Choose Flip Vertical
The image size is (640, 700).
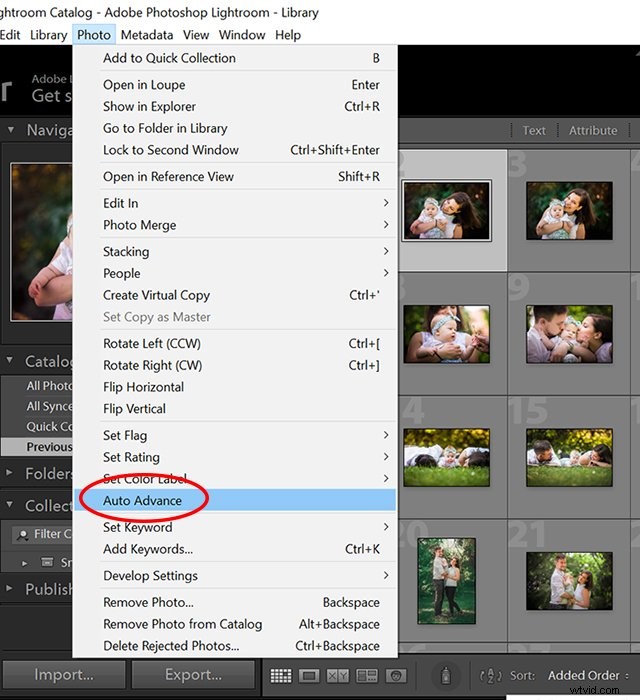tap(235, 409)
